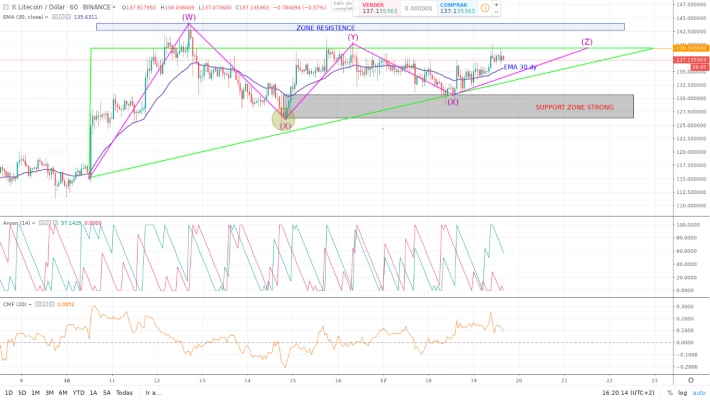Toggle the Litecoin symbol checkbox
The width and height of the screenshot is (710, 400).
click(x=6, y=7)
